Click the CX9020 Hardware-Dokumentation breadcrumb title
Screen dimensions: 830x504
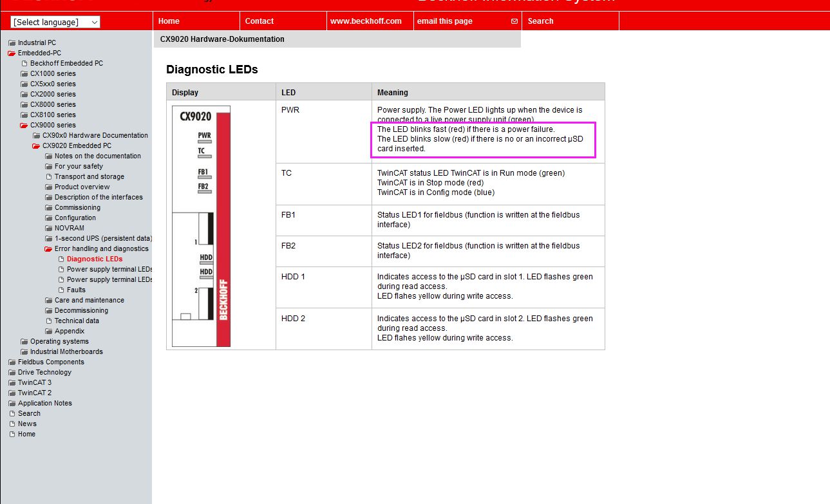[x=222, y=39]
